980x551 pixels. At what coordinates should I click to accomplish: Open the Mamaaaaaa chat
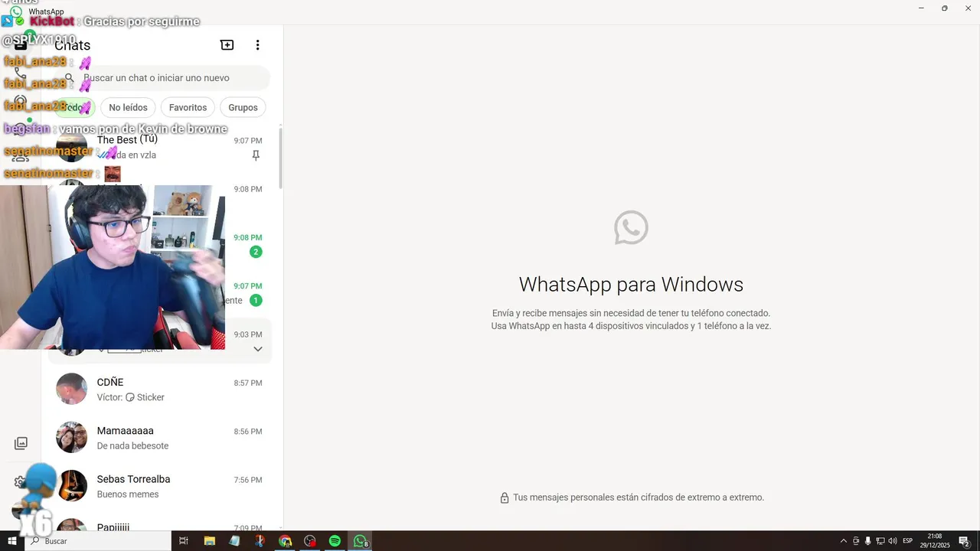coord(160,438)
